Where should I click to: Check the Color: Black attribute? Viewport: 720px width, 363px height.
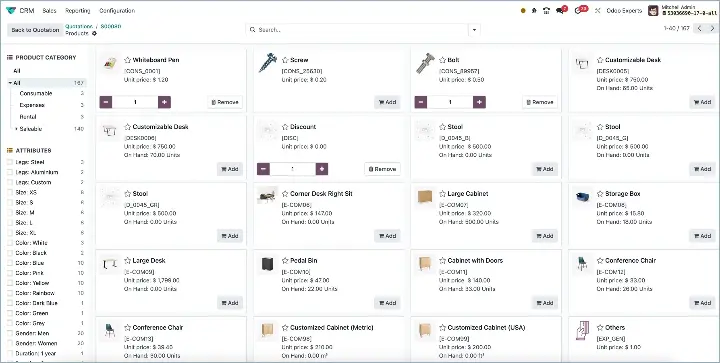(x=10, y=253)
